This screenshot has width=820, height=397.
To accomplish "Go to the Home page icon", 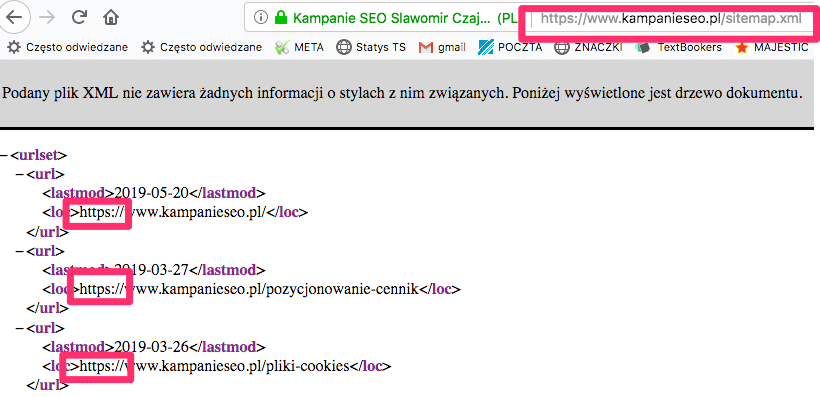I will [111, 17].
